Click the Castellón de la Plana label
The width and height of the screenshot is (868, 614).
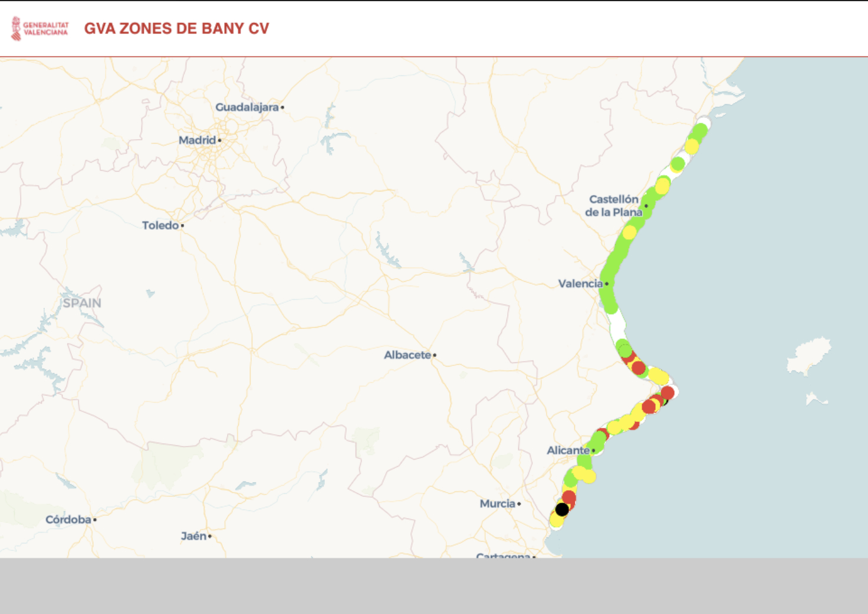point(613,206)
